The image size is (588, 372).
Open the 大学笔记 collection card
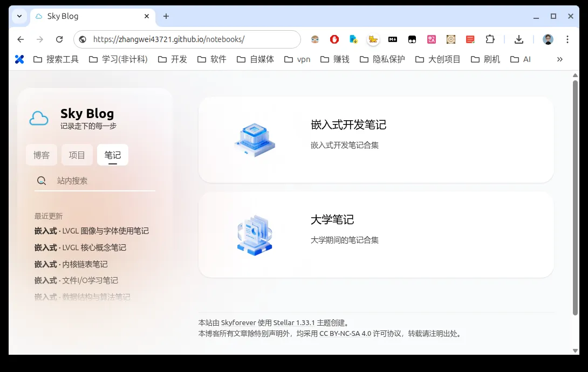(x=376, y=235)
